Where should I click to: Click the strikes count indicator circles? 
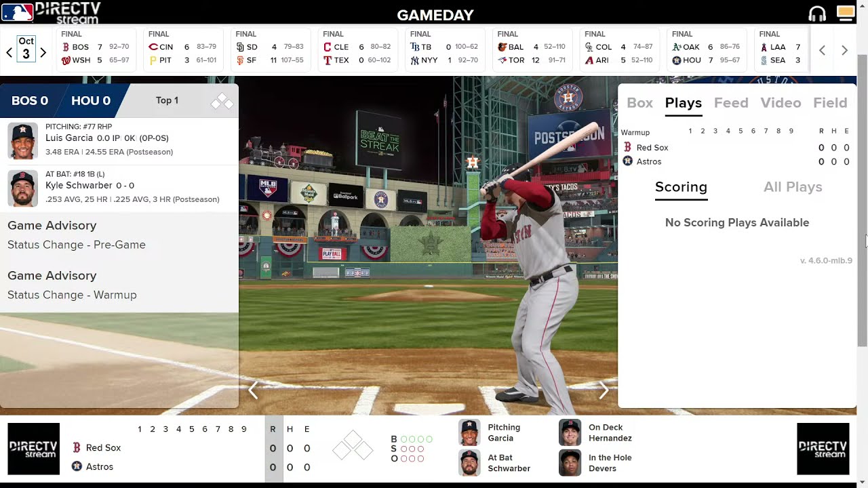coord(412,449)
